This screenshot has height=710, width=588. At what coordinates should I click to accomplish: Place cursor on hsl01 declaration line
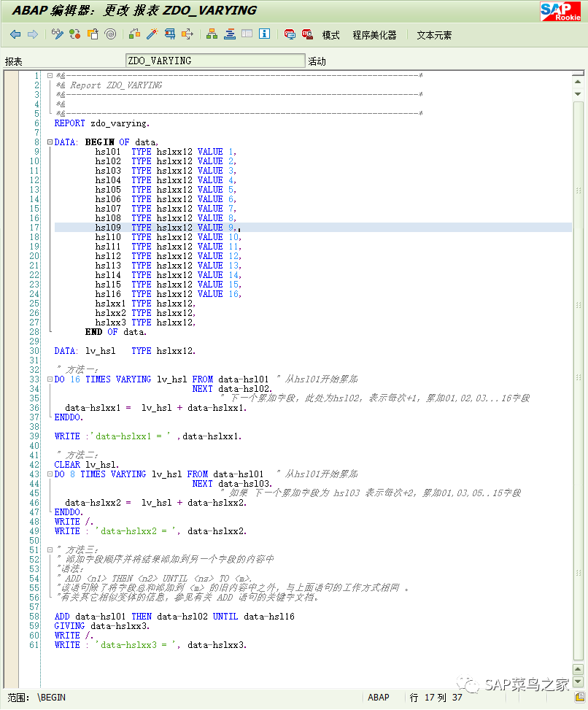(165, 152)
